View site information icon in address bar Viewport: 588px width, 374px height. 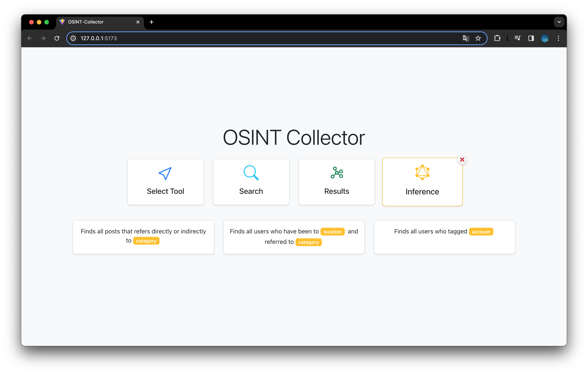point(73,38)
